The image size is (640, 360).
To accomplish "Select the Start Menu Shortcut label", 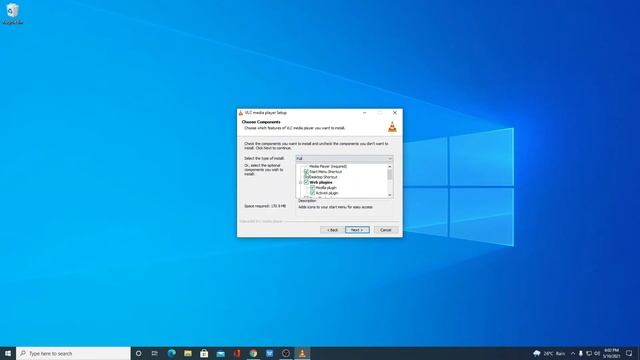I will tap(326, 172).
